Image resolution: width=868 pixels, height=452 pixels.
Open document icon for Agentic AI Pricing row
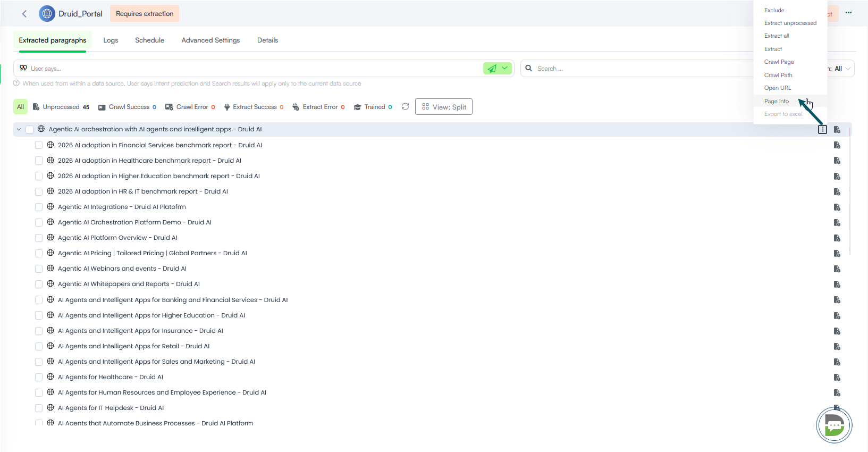click(837, 253)
